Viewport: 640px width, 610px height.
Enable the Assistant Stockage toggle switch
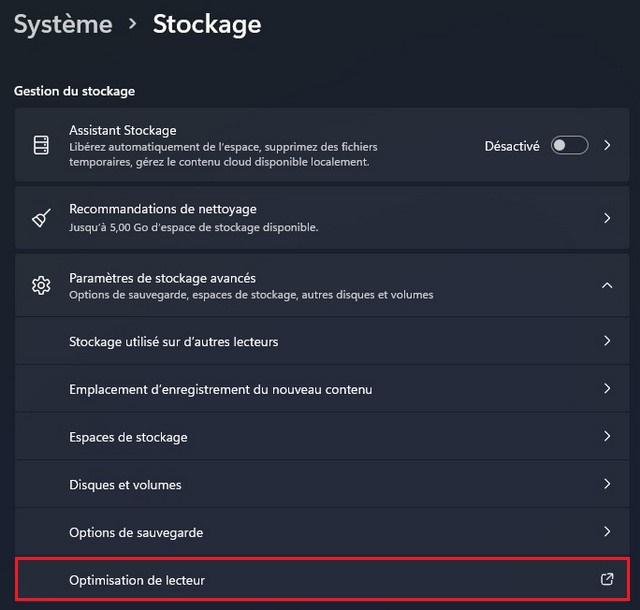pyautogui.click(x=570, y=146)
